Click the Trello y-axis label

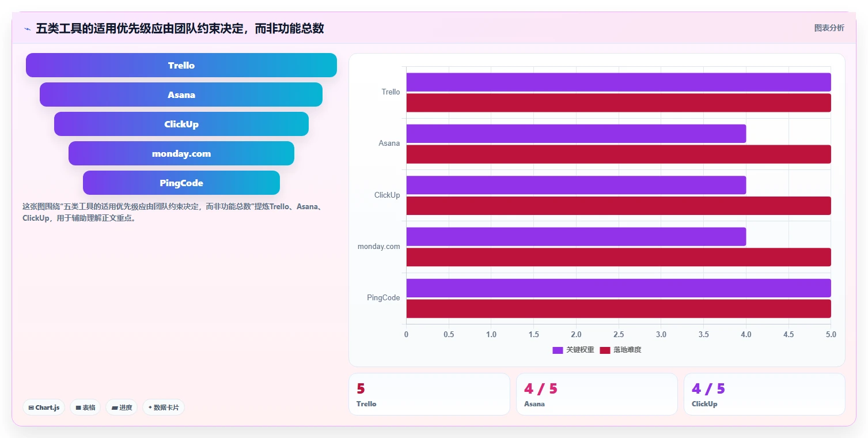tap(391, 92)
